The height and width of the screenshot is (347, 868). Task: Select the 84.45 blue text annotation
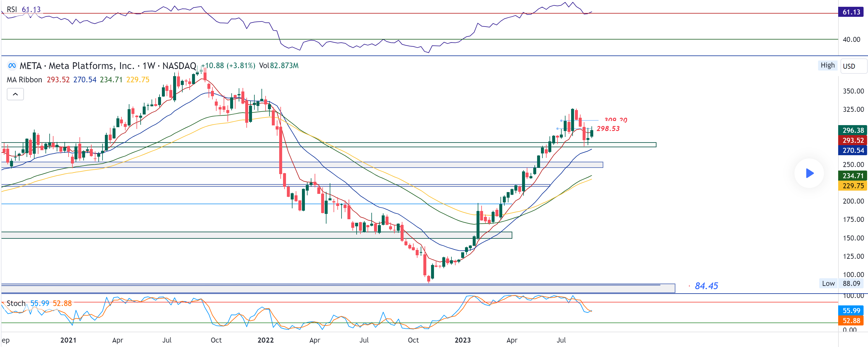(706, 286)
